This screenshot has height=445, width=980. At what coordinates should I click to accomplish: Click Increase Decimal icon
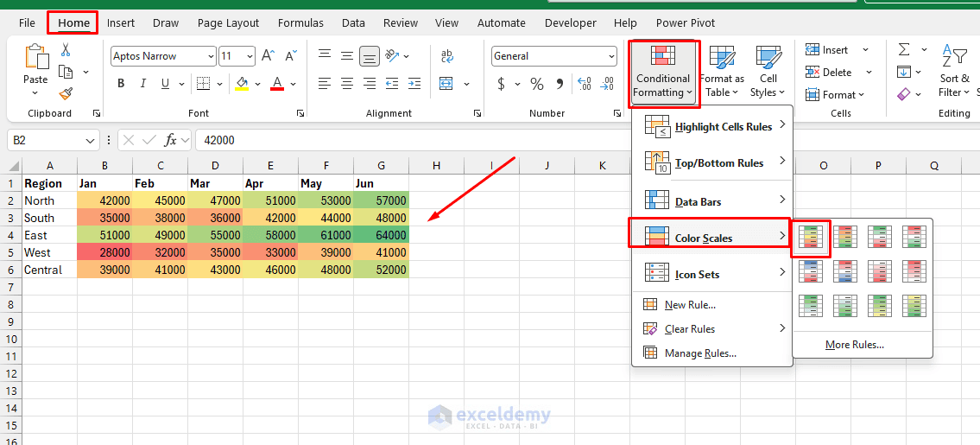tap(585, 84)
